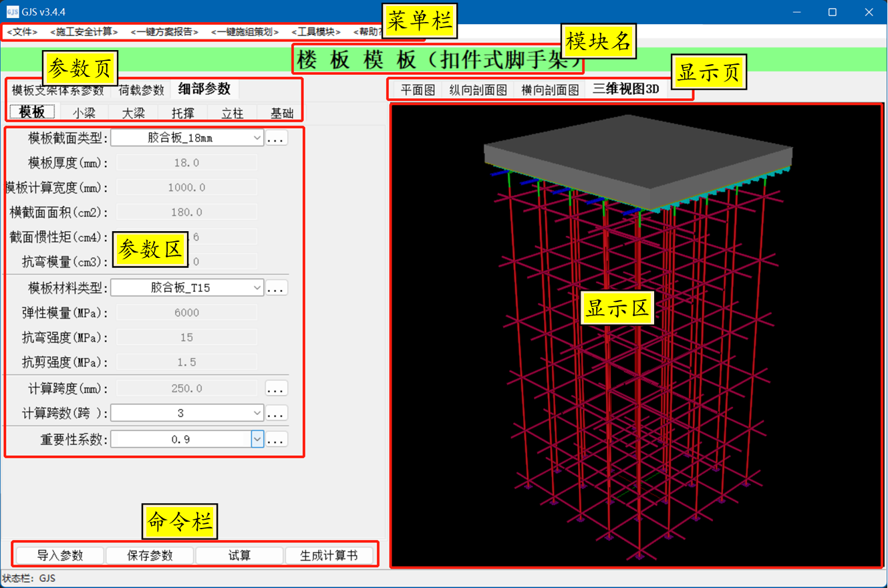Open the 立柱 sub-tab
888x588 pixels.
pos(233,113)
